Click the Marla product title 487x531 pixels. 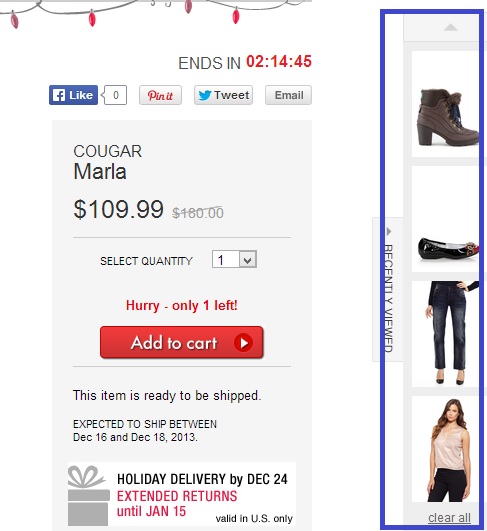tap(100, 171)
